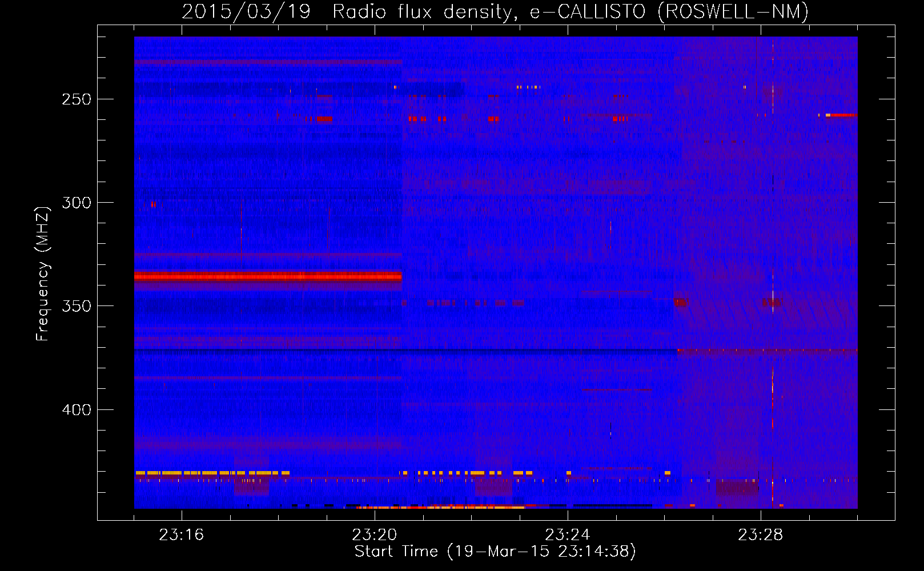
Task: Click the 250 frequency tick label
Action: [x=77, y=99]
